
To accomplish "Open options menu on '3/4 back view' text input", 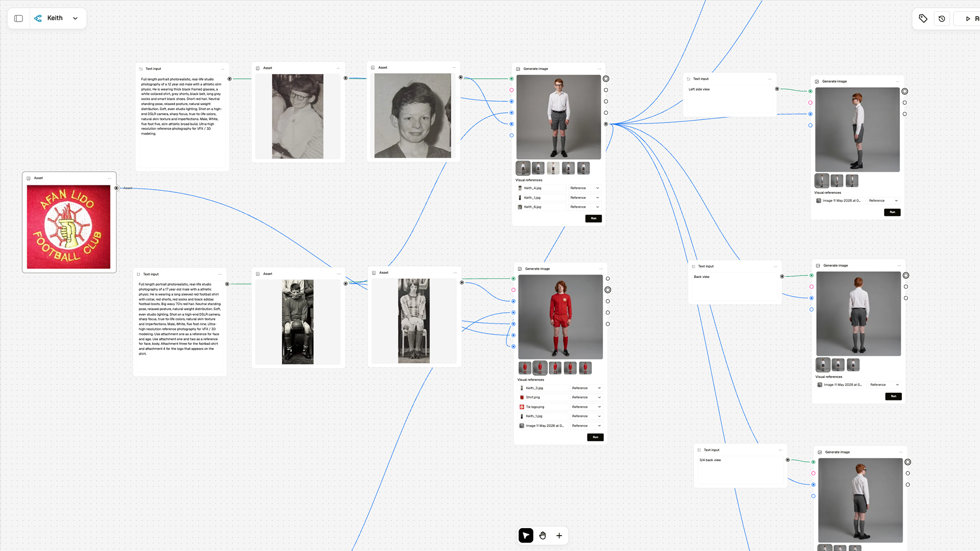I will pos(780,450).
